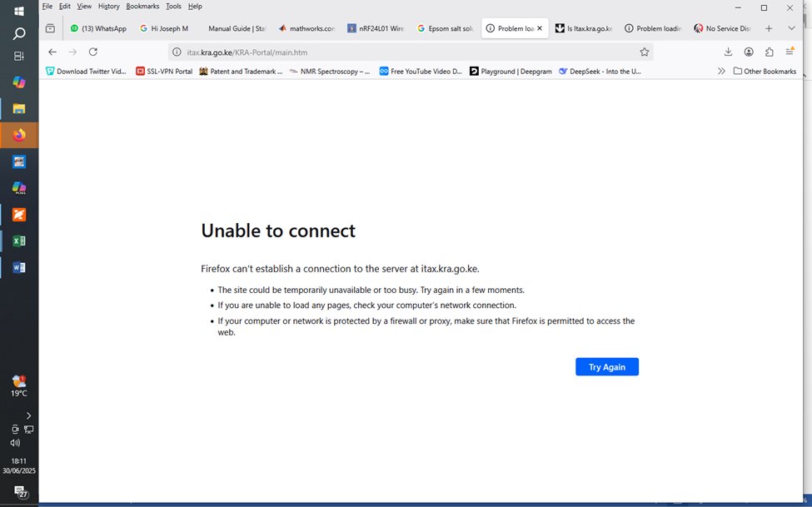Reload the current page
This screenshot has width=812, height=507.
pos(93,52)
